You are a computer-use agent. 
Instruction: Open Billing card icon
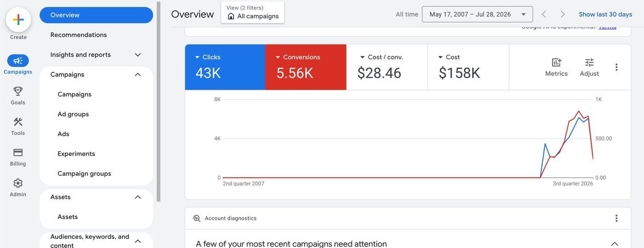[18, 152]
